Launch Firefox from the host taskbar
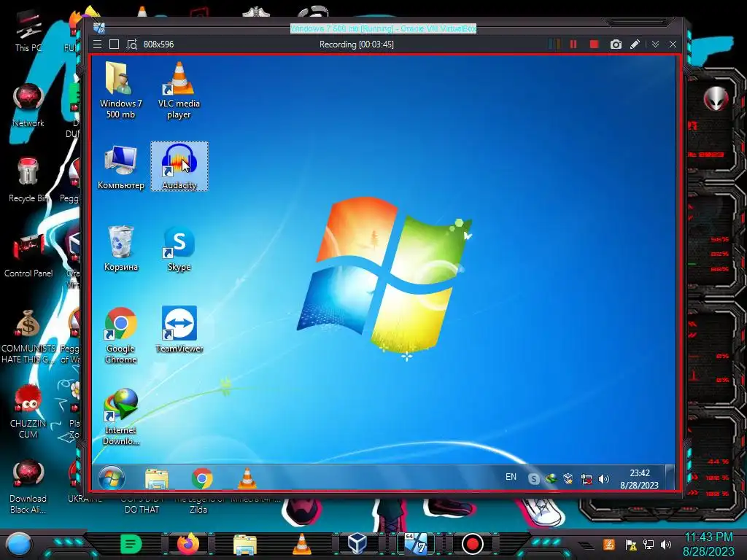This screenshot has height=560, width=747. pos(188,544)
